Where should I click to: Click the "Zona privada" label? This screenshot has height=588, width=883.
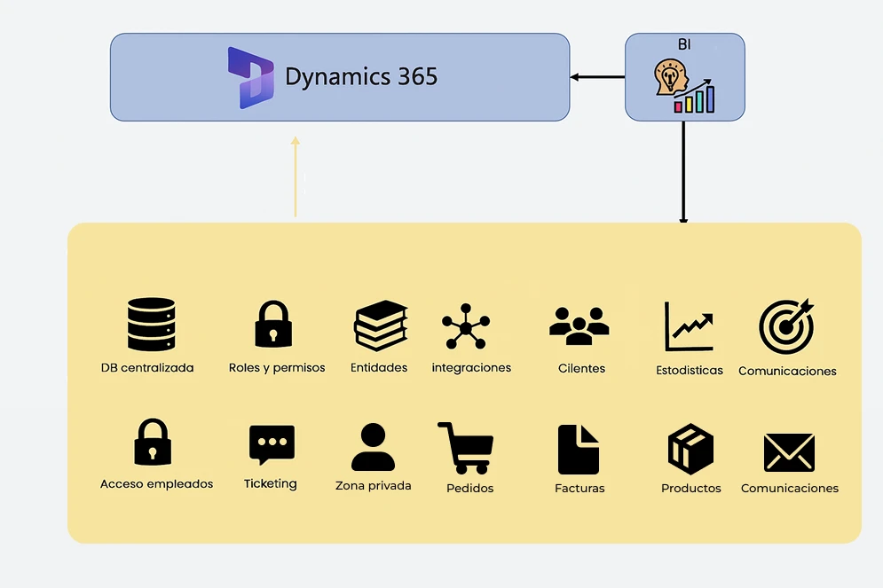tap(374, 486)
